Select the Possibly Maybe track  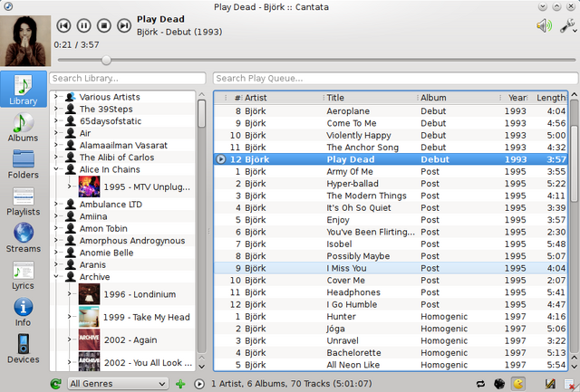tap(391, 256)
